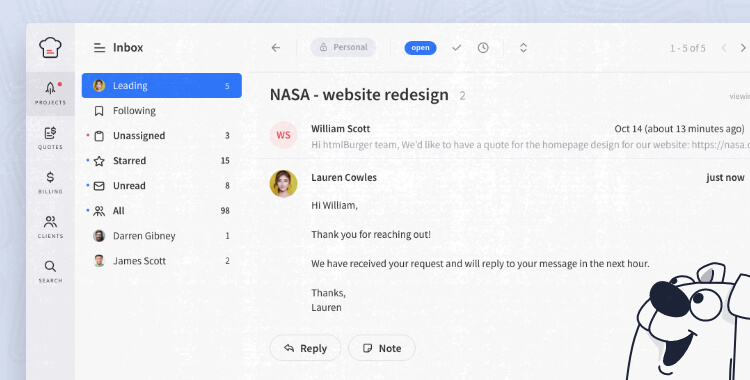
Task: Open the Starred folder
Action: click(162, 160)
